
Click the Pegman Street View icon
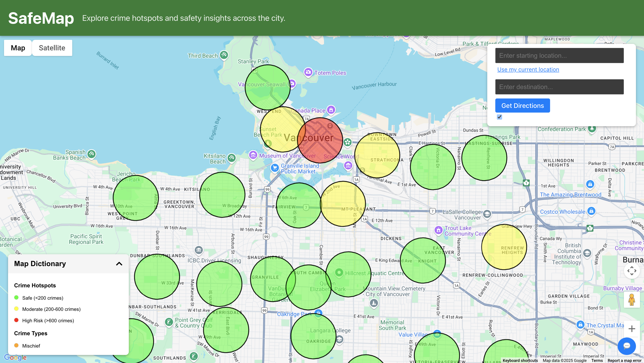[631, 299]
